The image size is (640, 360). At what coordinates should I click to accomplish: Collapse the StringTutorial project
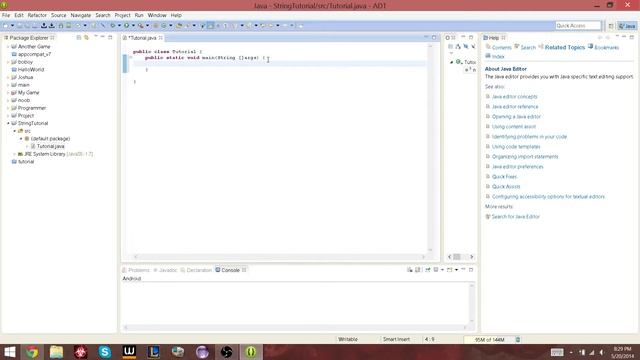(8, 123)
